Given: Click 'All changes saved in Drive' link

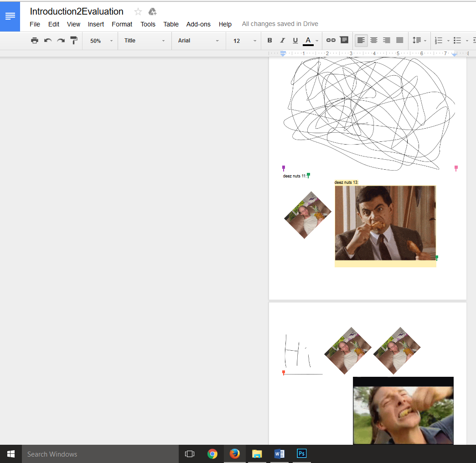Looking at the screenshot, I should pyautogui.click(x=280, y=24).
